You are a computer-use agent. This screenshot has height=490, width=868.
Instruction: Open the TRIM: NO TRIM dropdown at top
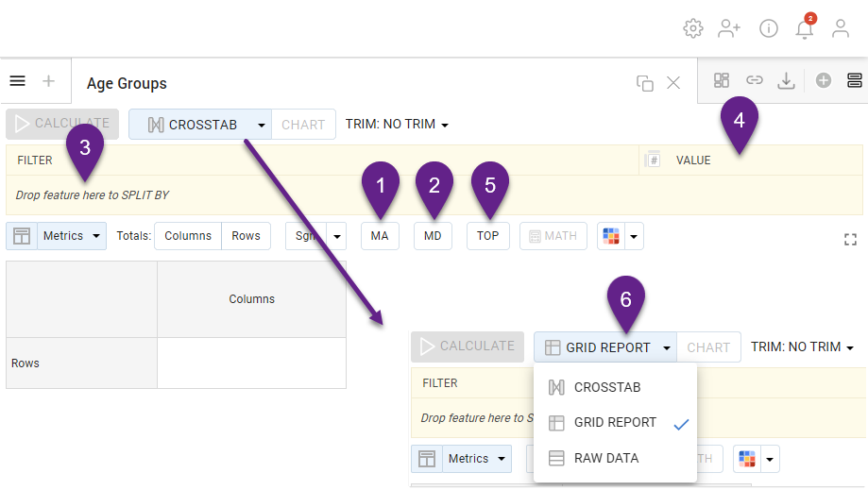click(397, 125)
